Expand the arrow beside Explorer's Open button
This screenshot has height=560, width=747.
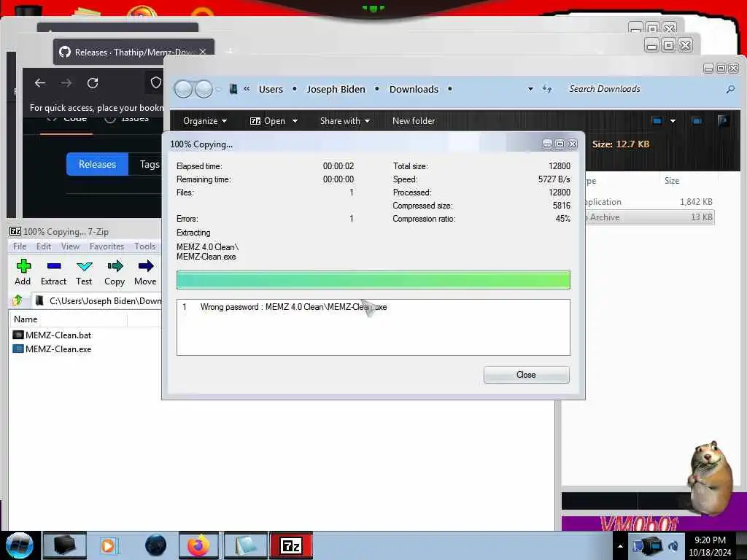tap(295, 121)
